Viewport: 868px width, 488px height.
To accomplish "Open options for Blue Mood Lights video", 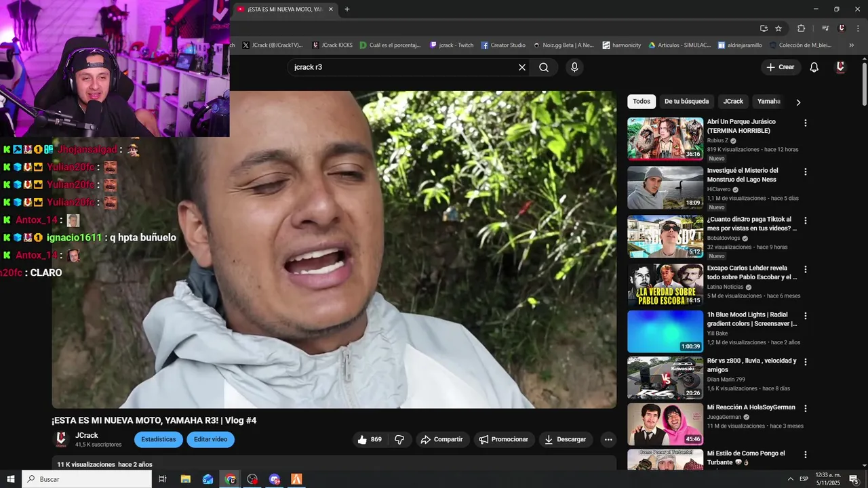I will coord(806,316).
